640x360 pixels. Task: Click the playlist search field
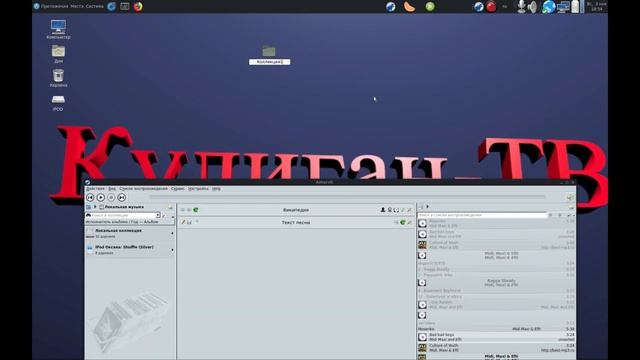tap(482, 215)
